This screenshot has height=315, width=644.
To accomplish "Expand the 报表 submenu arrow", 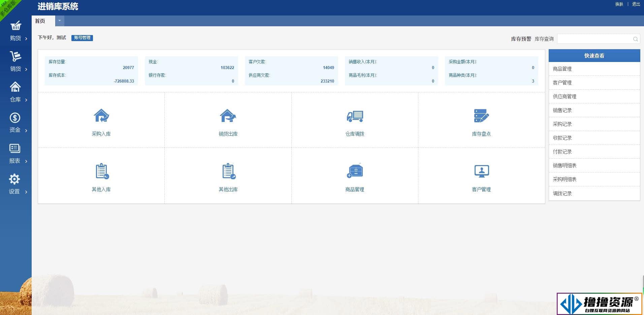I will click(26, 161).
